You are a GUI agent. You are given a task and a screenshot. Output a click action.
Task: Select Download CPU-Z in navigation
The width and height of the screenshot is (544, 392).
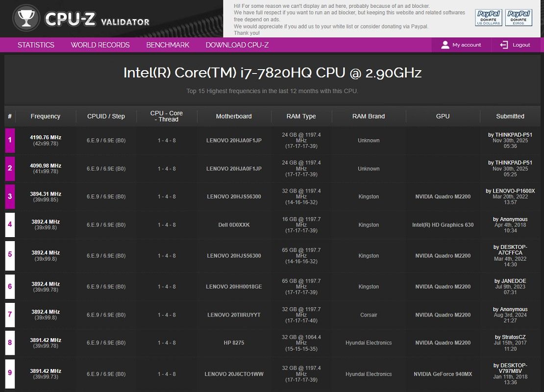coord(237,45)
